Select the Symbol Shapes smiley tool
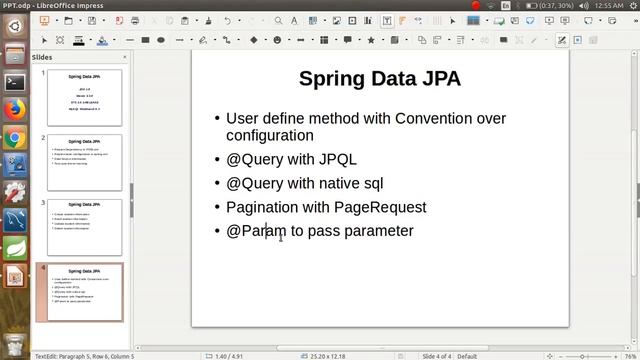The image size is (640, 360). (x=277, y=40)
